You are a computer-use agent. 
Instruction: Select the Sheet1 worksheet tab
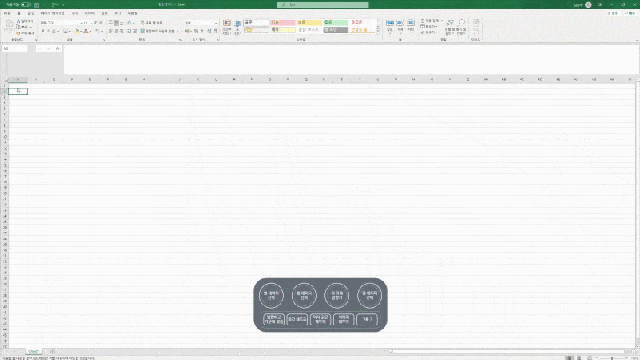click(x=33, y=351)
